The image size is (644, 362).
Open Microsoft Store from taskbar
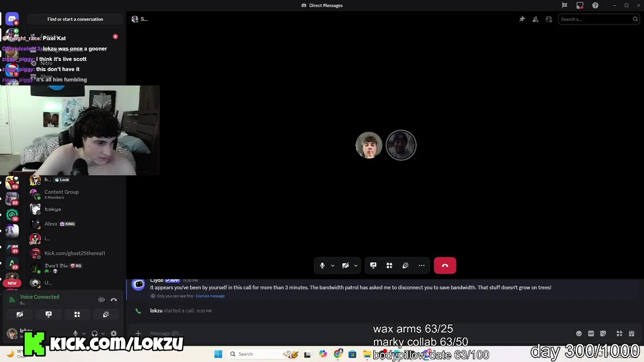click(352, 354)
